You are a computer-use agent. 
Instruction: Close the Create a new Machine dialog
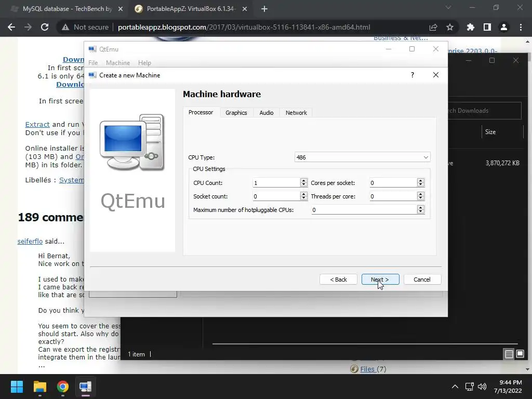tap(436, 75)
